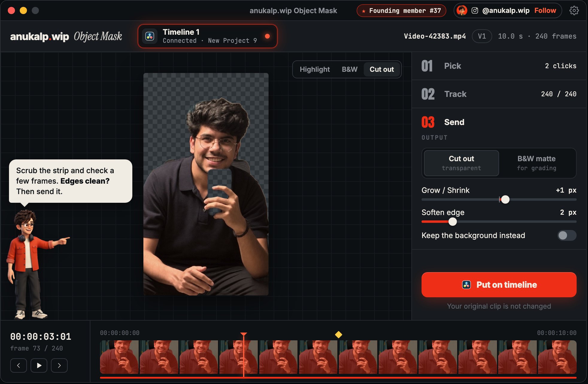
Task: Switch preview to B&W mode
Action: [350, 69]
